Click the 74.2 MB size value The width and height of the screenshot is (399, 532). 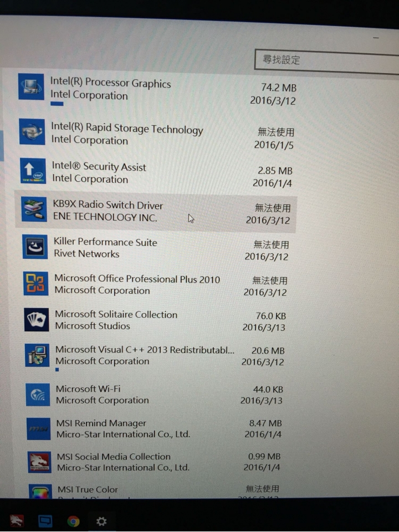click(x=279, y=88)
